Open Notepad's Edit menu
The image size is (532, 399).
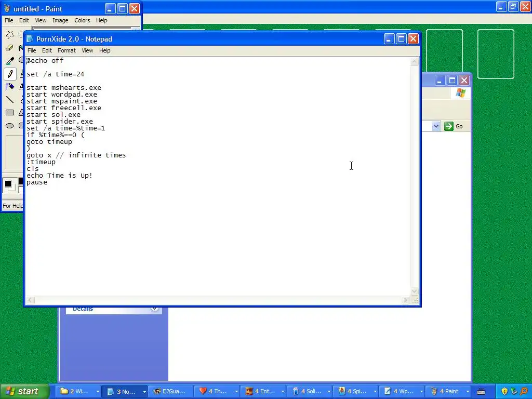click(47, 50)
